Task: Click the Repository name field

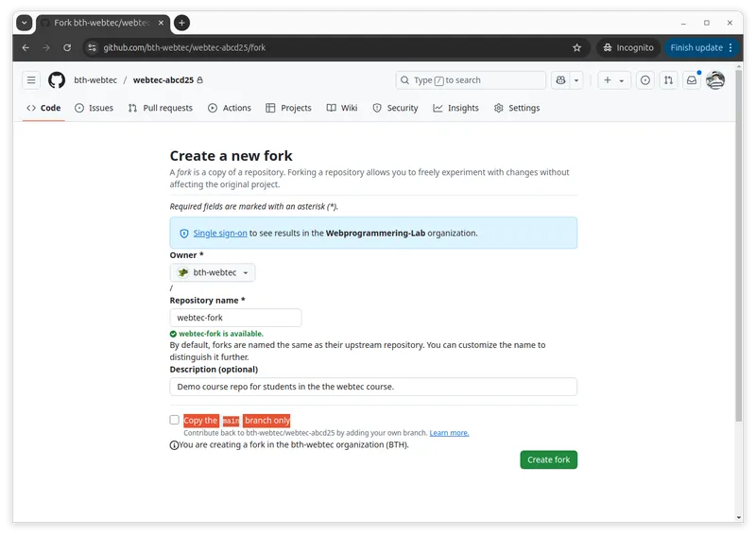Action: point(235,318)
